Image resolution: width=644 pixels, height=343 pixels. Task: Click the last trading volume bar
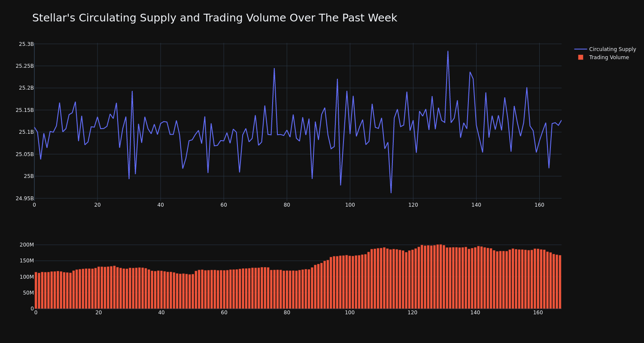pos(560,282)
